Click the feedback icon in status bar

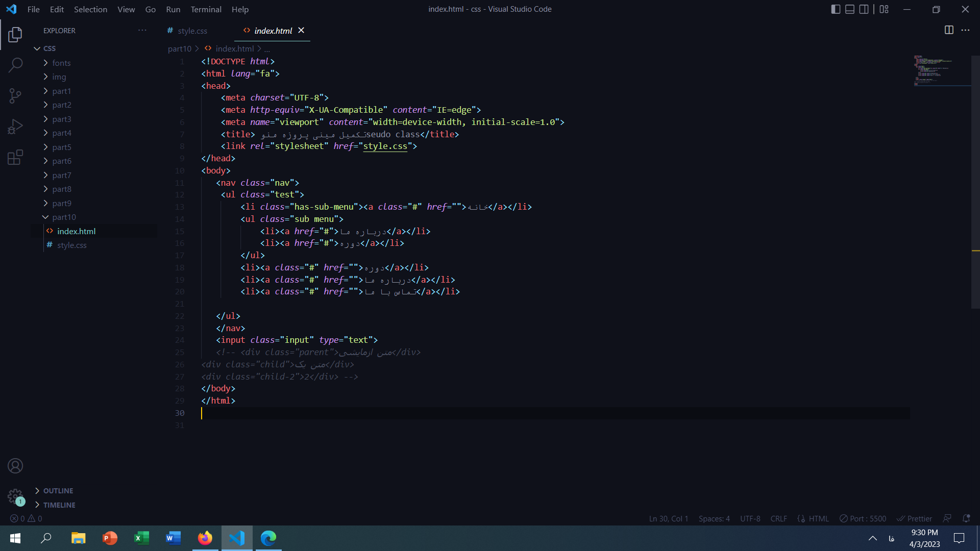point(947,518)
